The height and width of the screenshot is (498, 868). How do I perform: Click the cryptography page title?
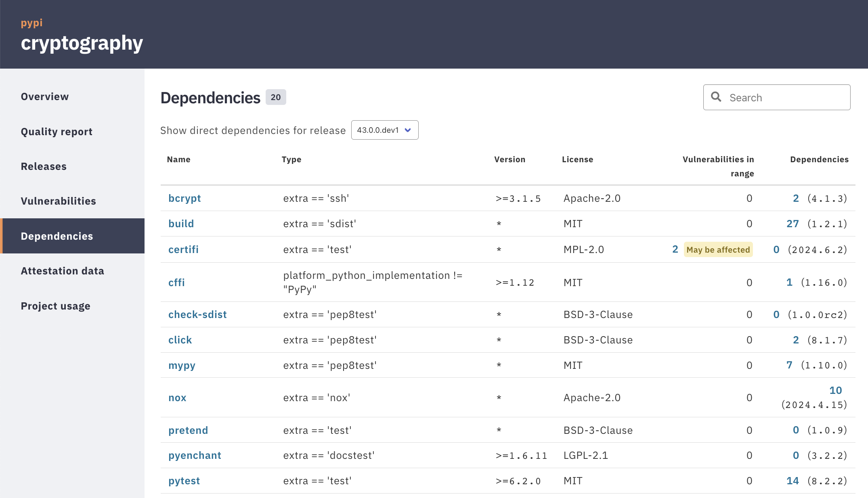[x=82, y=44]
